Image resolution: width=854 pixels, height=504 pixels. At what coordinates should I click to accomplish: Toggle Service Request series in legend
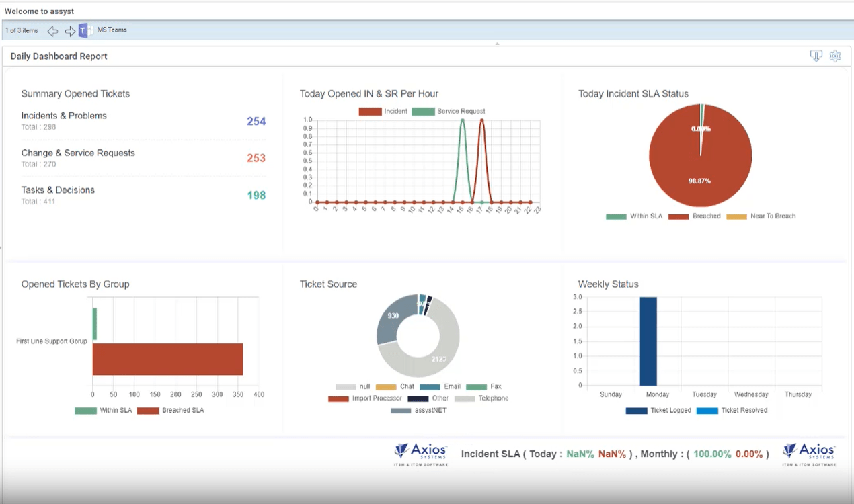click(448, 112)
